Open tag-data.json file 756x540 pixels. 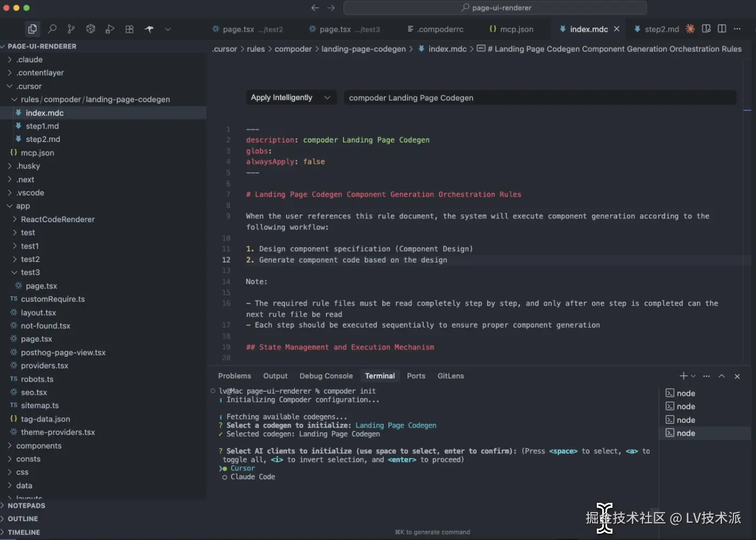click(x=103, y=419)
